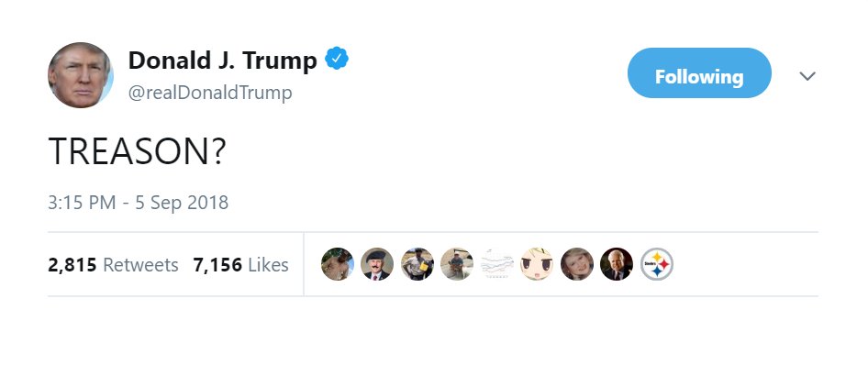Open the 3:15 PM timestamp permalink

pyautogui.click(x=82, y=203)
